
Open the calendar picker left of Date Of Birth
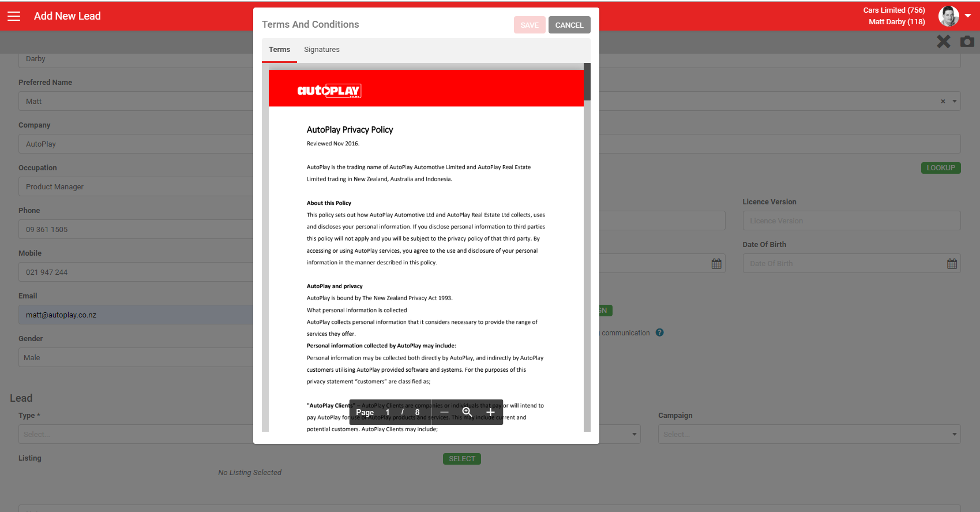(716, 264)
